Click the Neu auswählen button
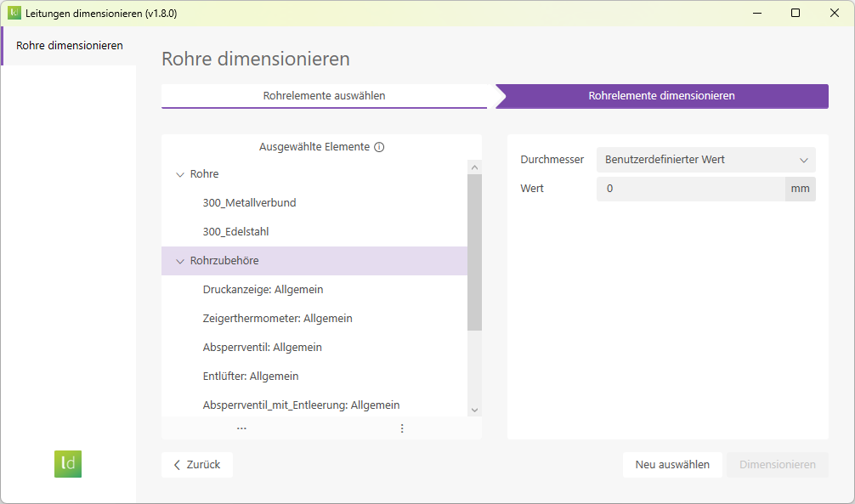 (x=672, y=464)
